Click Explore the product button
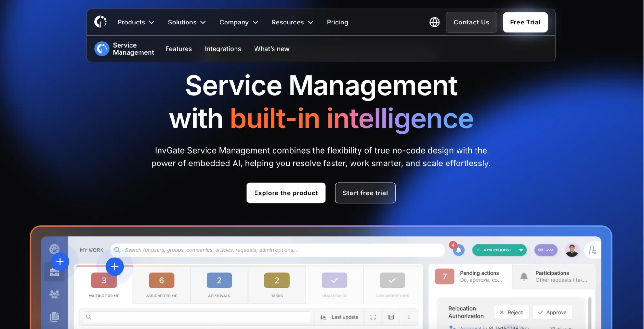The width and height of the screenshot is (644, 329). pyautogui.click(x=286, y=193)
